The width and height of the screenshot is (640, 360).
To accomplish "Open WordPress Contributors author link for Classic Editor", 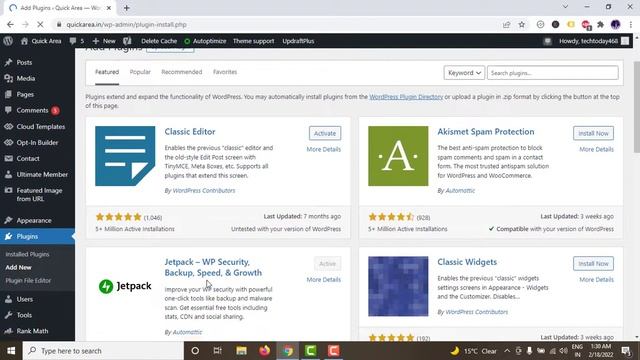I will (204, 191).
